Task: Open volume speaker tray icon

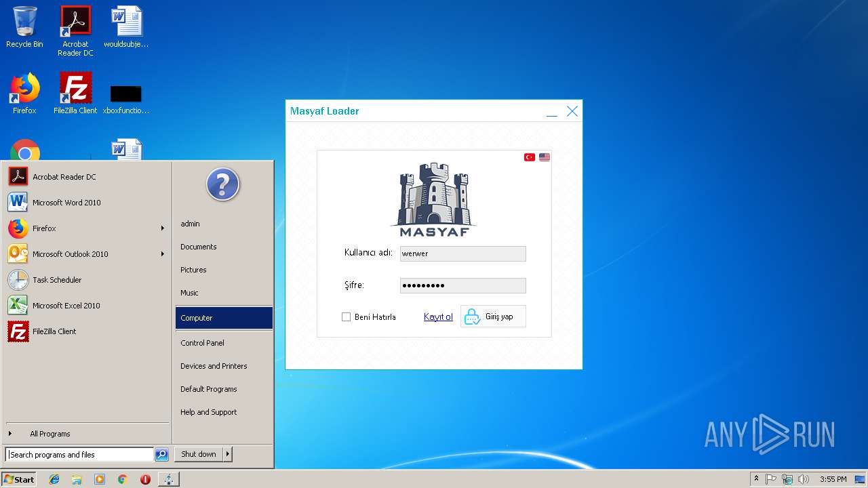Action: click(804, 479)
